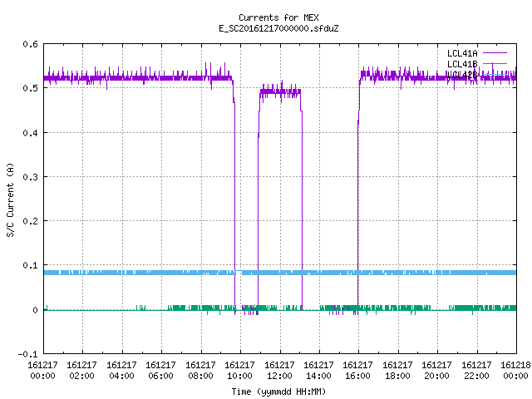Click the "S/C Current (A)" y-axis label
The height and width of the screenshot is (399, 532).
click(11, 199)
